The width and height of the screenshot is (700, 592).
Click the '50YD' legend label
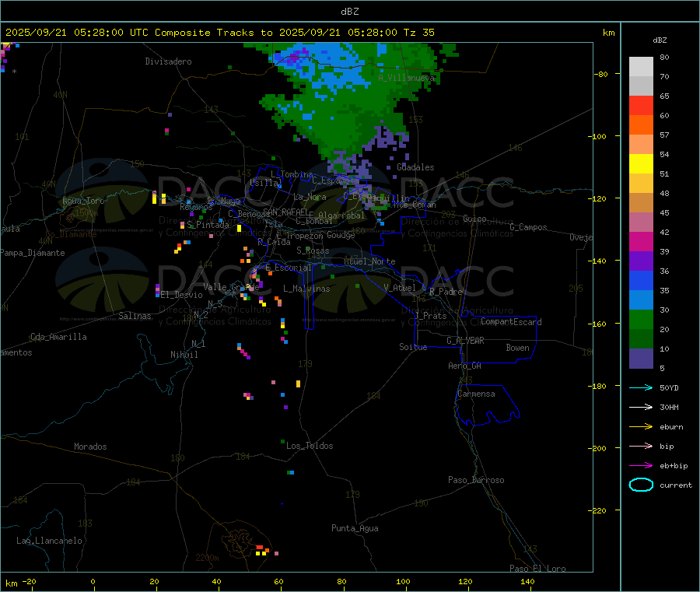click(669, 387)
